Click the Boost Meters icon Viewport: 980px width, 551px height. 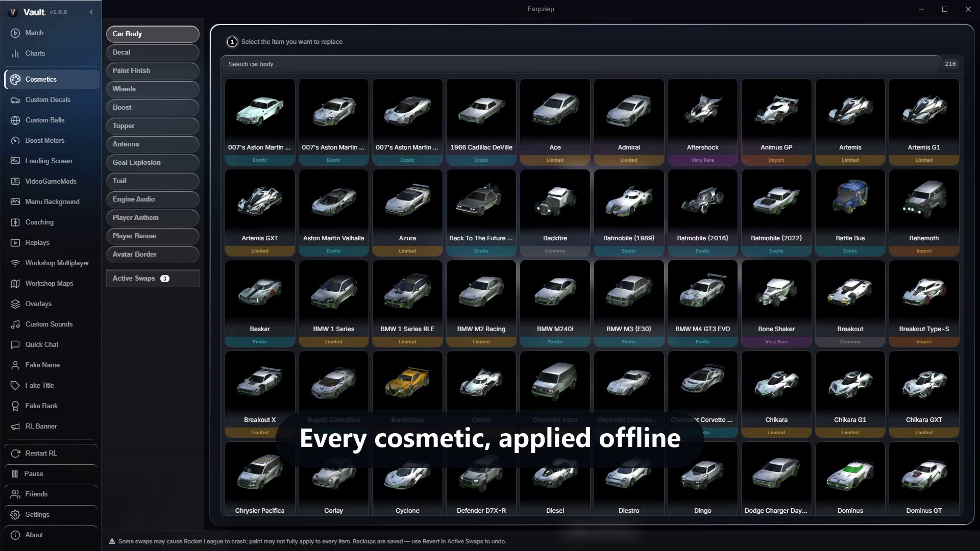pyautogui.click(x=15, y=140)
